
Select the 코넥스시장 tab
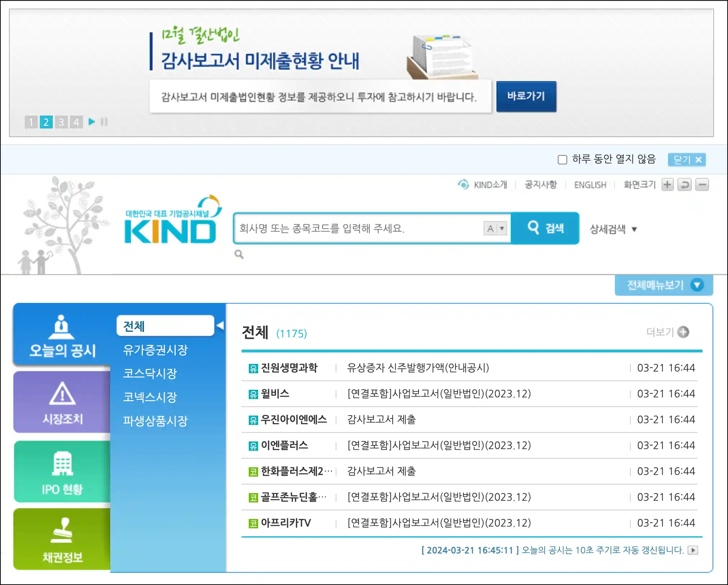[x=150, y=397]
